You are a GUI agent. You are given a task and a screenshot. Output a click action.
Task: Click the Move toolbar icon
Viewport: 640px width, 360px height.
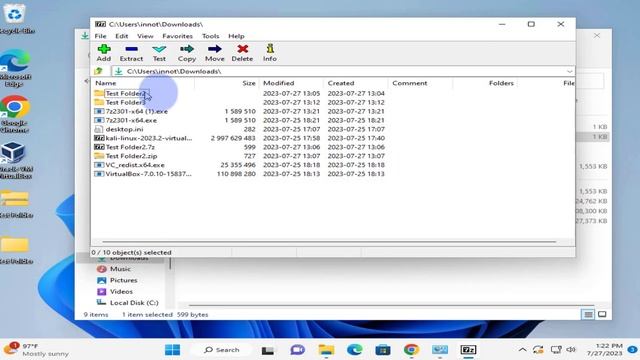[215, 53]
